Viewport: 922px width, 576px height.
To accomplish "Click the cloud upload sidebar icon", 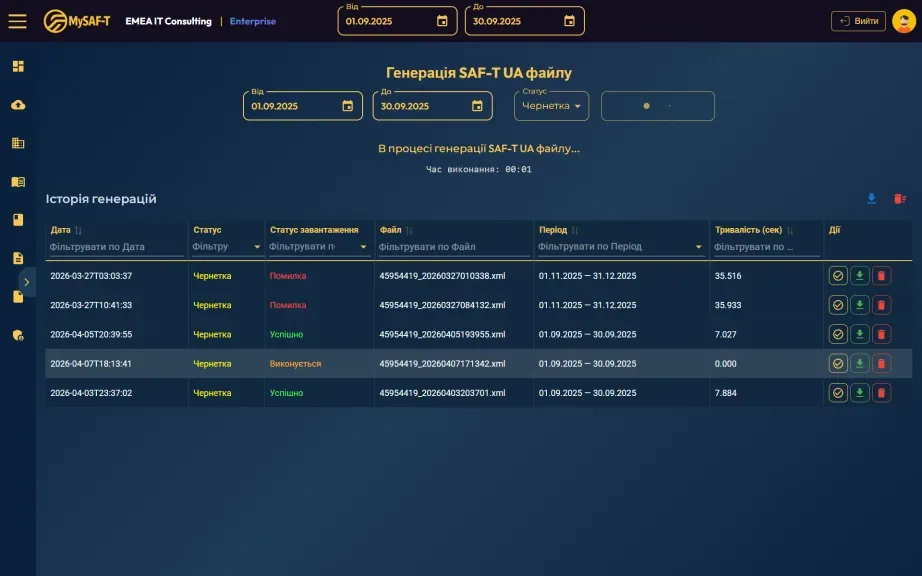I will (x=18, y=105).
